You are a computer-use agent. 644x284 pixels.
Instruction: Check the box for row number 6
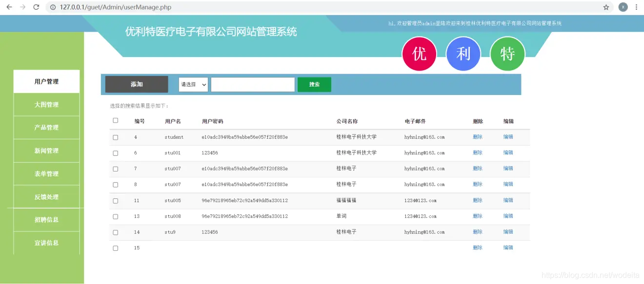(116, 153)
